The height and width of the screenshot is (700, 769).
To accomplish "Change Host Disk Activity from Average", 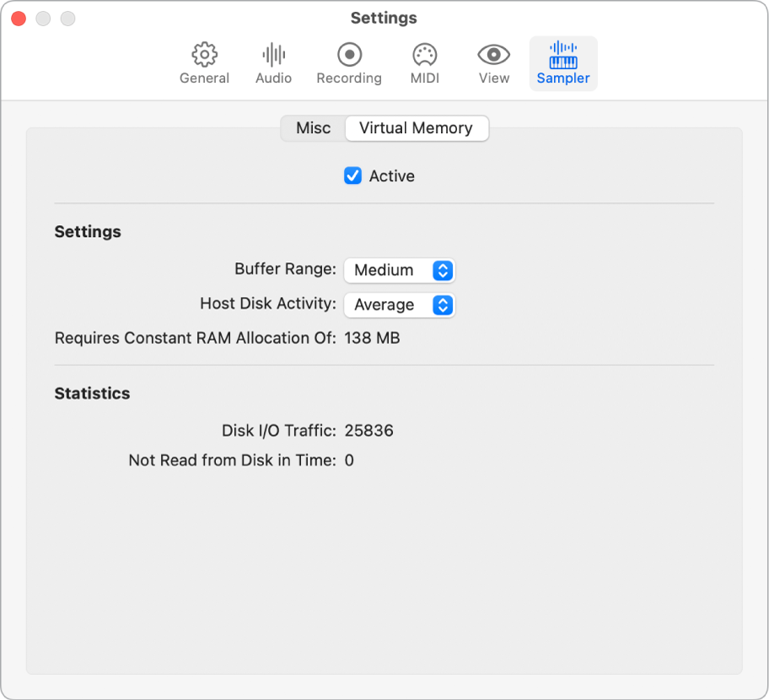I will coord(399,304).
